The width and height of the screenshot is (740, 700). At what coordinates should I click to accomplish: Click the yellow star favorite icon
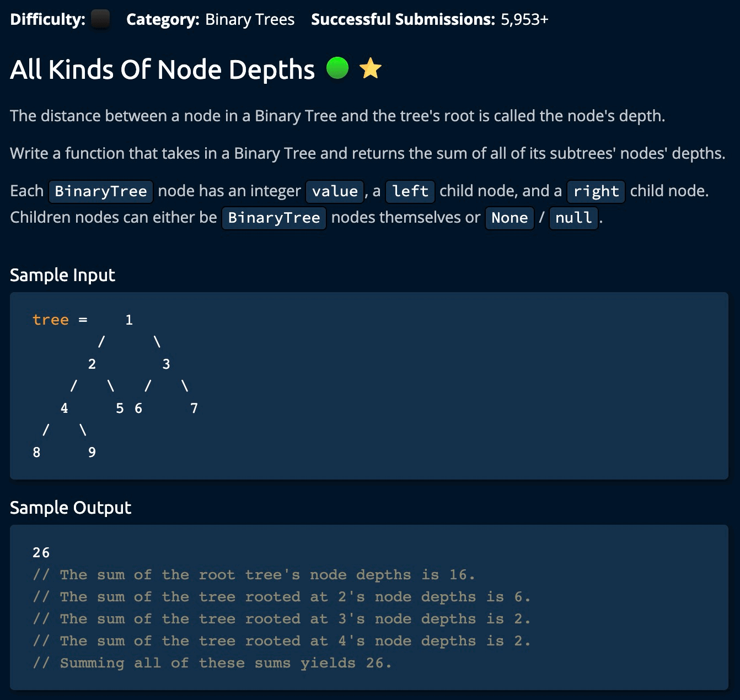370,69
